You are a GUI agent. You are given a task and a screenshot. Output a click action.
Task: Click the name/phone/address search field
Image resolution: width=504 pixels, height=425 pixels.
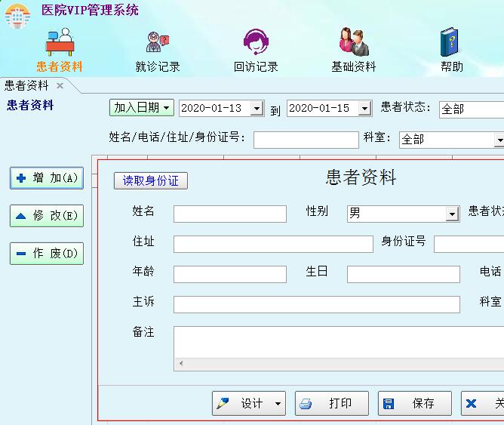point(306,140)
